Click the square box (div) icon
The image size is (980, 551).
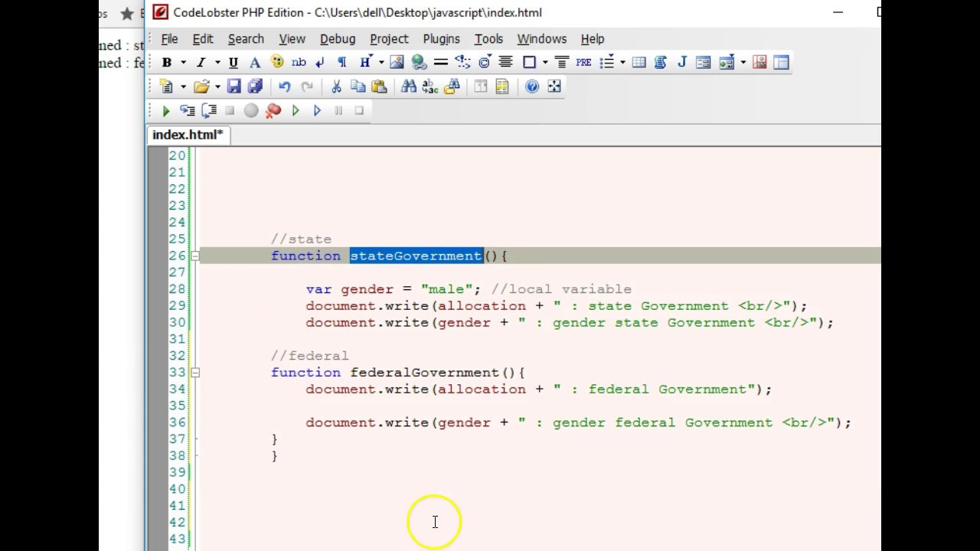pos(529,63)
